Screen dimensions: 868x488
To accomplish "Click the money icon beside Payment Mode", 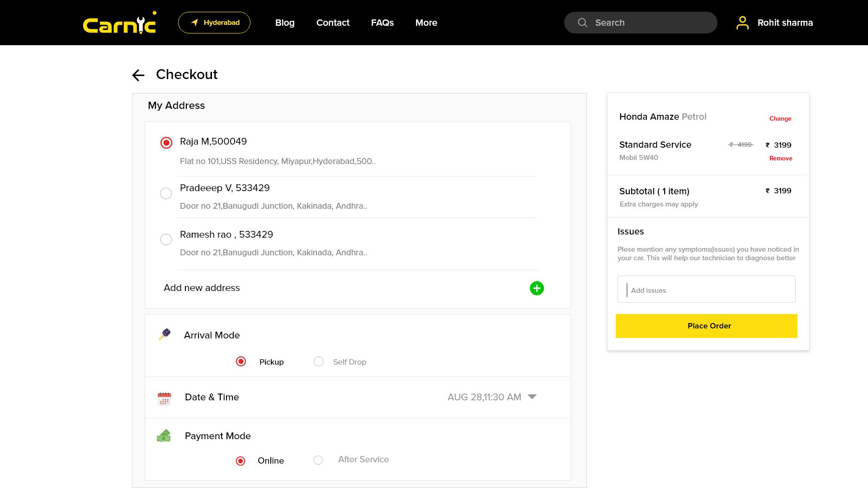I will (x=164, y=435).
